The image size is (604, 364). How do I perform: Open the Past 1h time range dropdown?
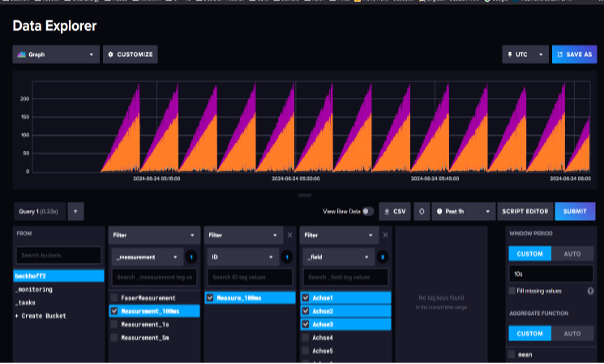(463, 211)
